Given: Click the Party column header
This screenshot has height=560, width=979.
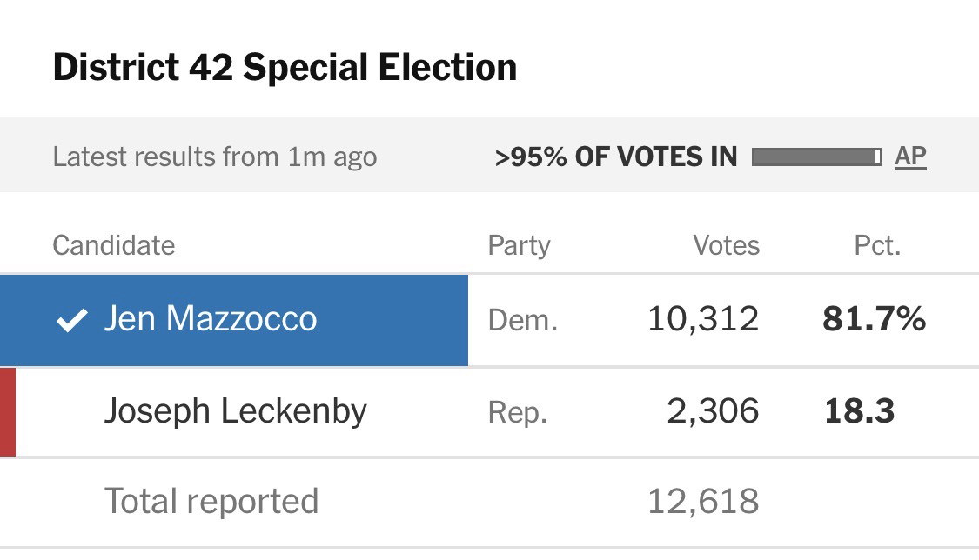Looking at the screenshot, I should click(519, 245).
